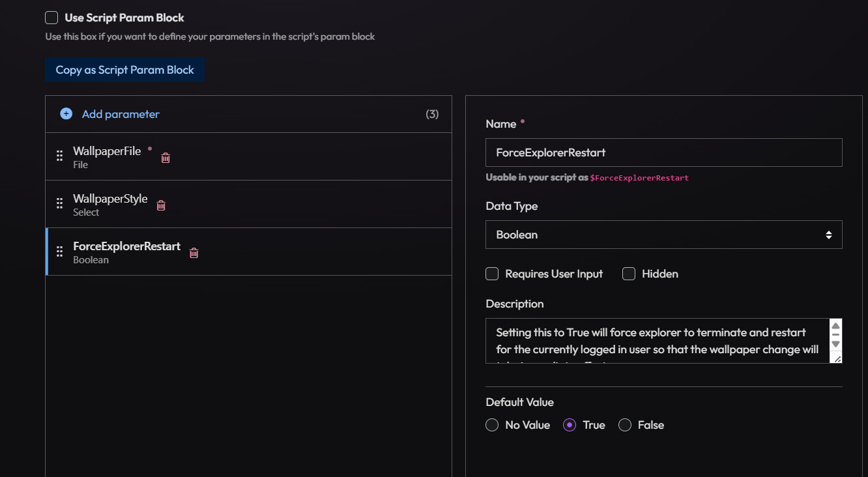Select False as default value
The width and height of the screenshot is (868, 477).
point(624,425)
